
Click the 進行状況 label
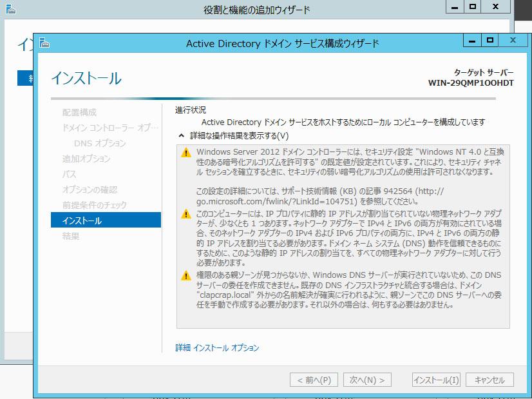coord(191,110)
